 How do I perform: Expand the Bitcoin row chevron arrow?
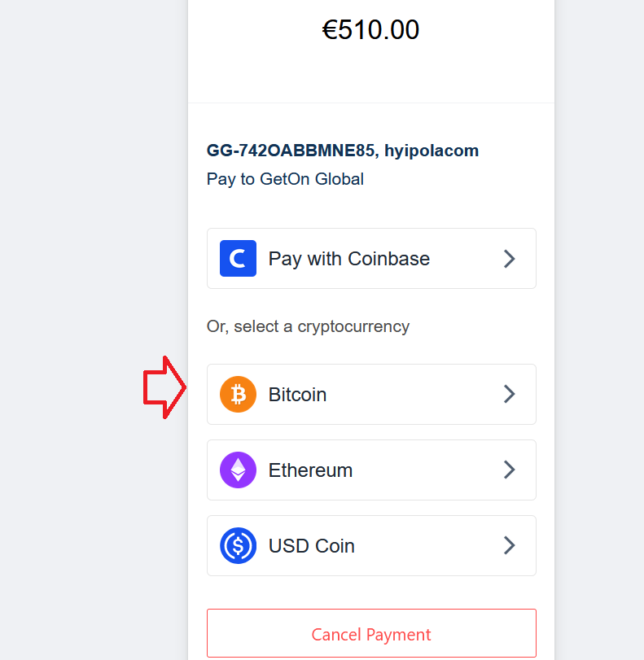click(510, 395)
